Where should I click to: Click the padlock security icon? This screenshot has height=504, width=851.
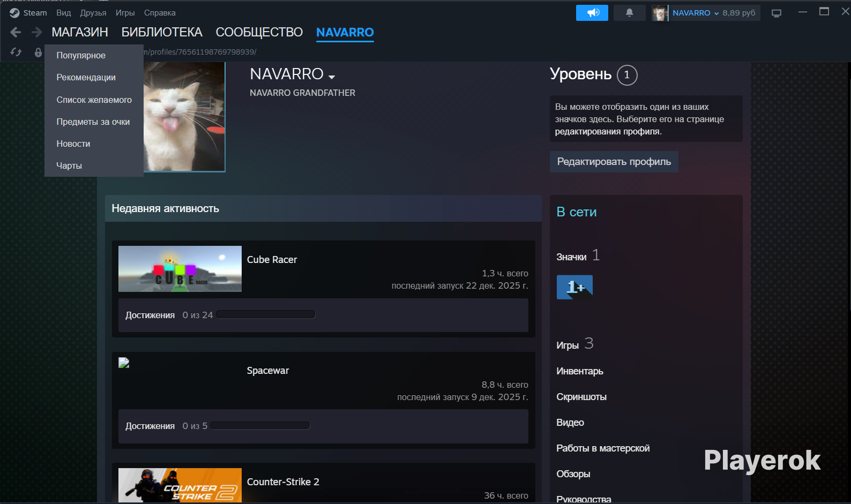click(x=38, y=52)
